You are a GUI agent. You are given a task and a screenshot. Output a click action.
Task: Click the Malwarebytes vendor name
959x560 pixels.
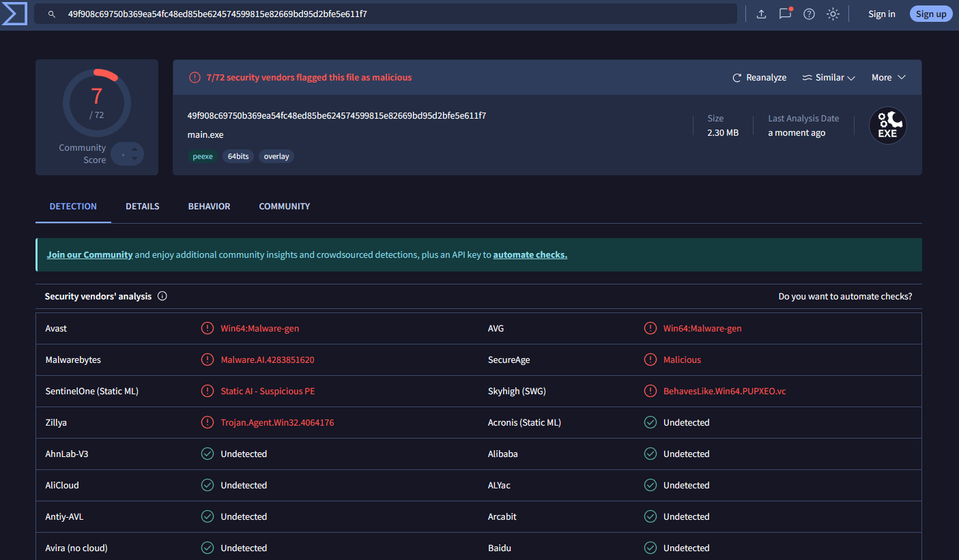[73, 359]
